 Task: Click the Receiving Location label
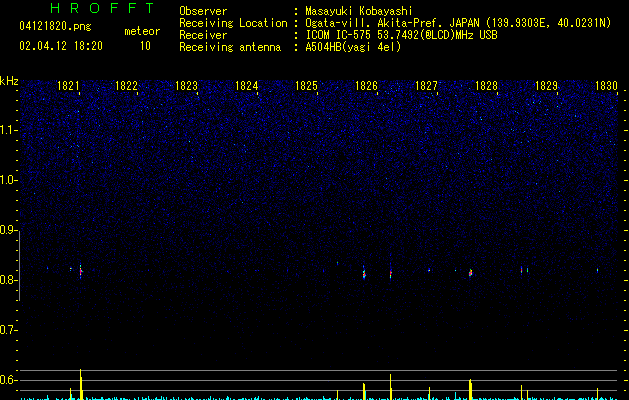click(233, 23)
